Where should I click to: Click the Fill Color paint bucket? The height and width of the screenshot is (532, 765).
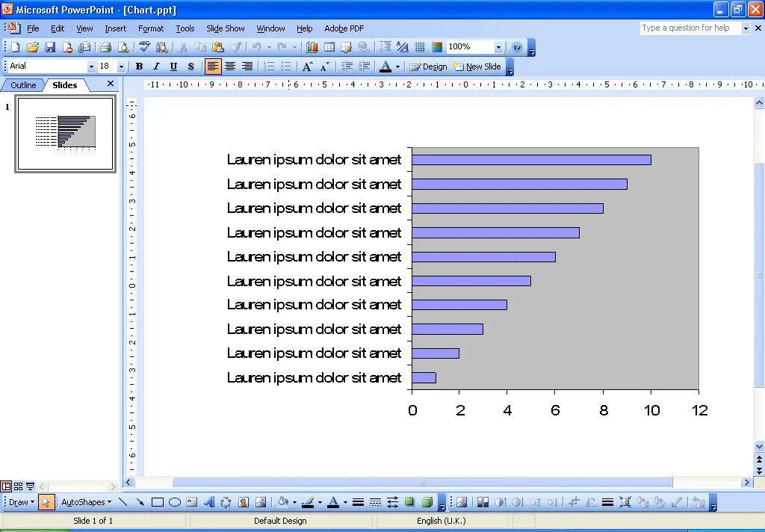click(x=282, y=502)
